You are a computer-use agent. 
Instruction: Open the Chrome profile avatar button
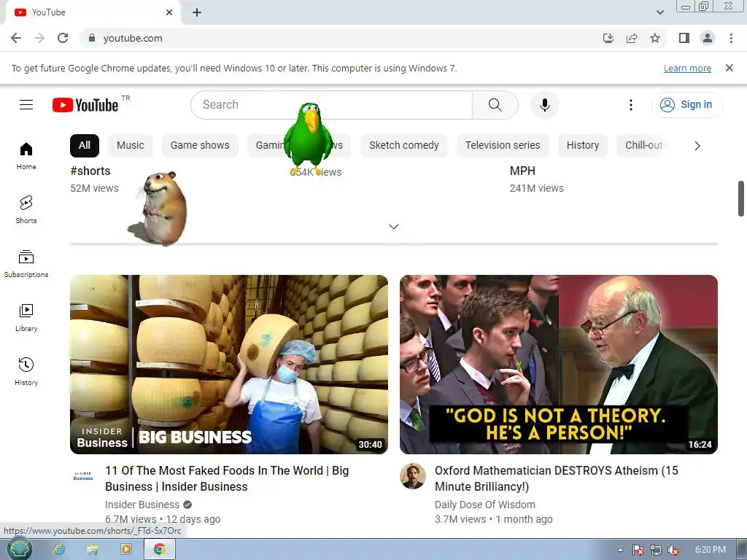(708, 38)
